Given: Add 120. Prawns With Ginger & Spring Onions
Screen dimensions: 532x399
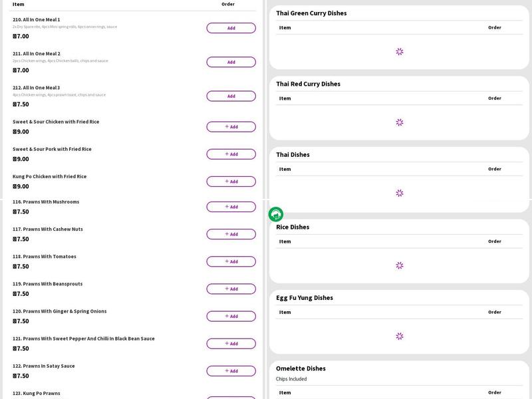Looking at the screenshot, I should [x=231, y=316].
